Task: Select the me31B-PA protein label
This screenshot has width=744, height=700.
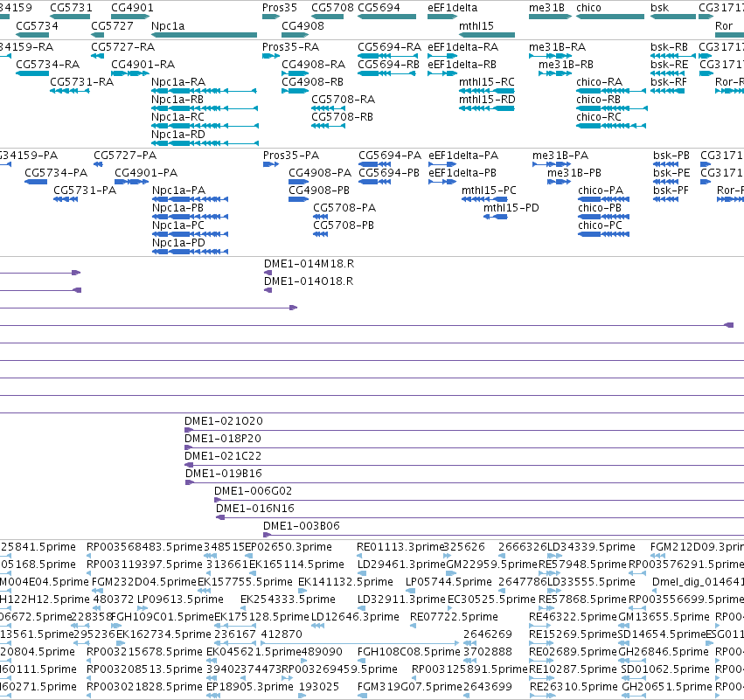Action: pyautogui.click(x=560, y=156)
